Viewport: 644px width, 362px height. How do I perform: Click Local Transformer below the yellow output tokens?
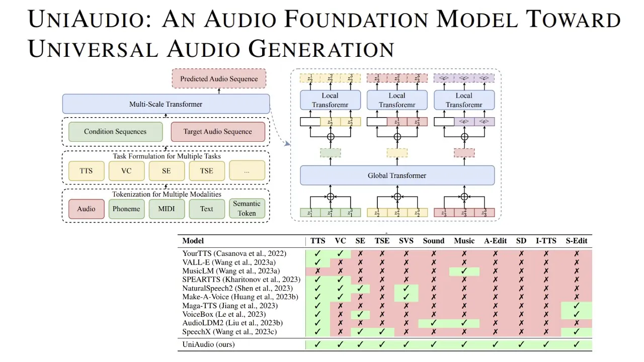pyautogui.click(x=330, y=100)
